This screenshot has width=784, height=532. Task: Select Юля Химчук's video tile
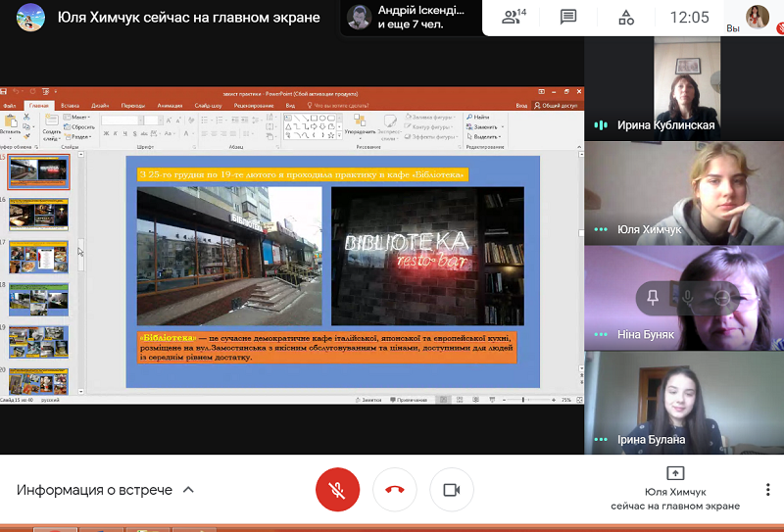684,193
